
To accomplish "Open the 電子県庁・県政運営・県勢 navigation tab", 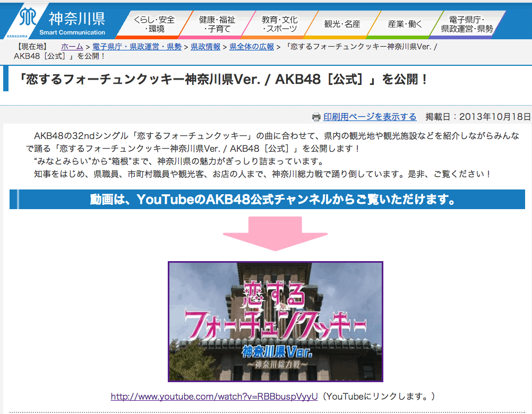I will tap(467, 24).
